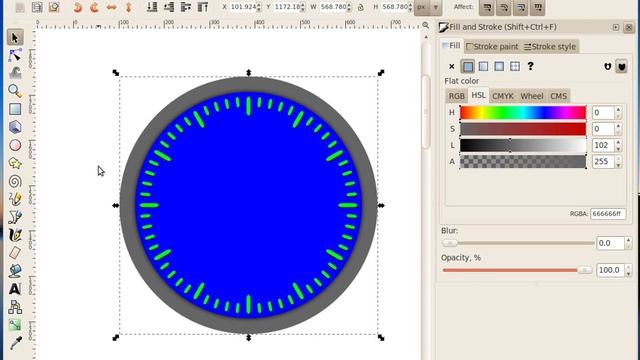Select the Selector arrow tool
This screenshot has height=360, width=640.
pyautogui.click(x=15, y=38)
